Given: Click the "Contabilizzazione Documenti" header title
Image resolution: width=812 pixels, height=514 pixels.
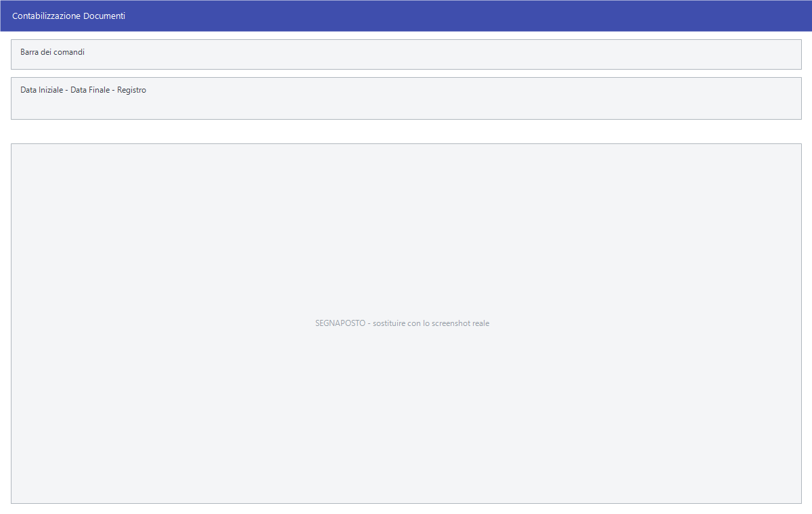Looking at the screenshot, I should tap(68, 16).
